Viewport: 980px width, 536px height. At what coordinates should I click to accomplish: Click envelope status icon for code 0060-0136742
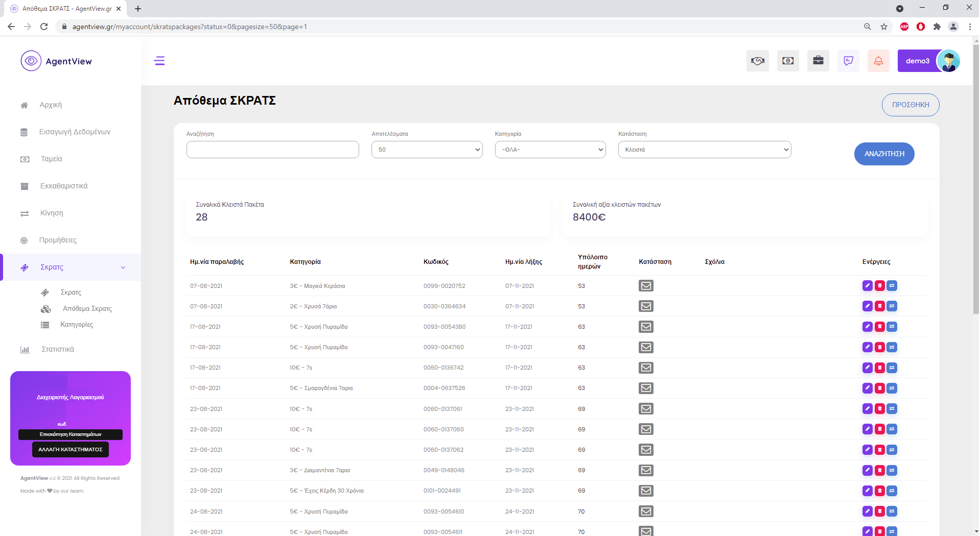point(646,368)
